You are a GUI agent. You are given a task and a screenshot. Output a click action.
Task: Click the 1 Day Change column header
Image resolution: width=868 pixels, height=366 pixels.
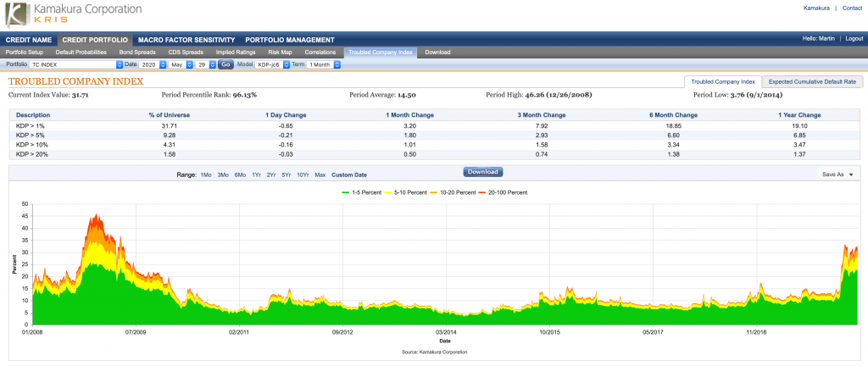(286, 115)
